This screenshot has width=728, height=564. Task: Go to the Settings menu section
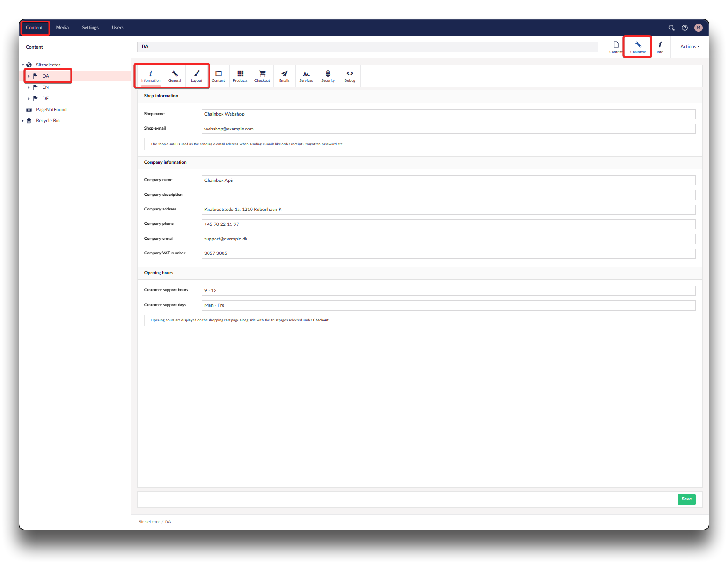pos(90,28)
